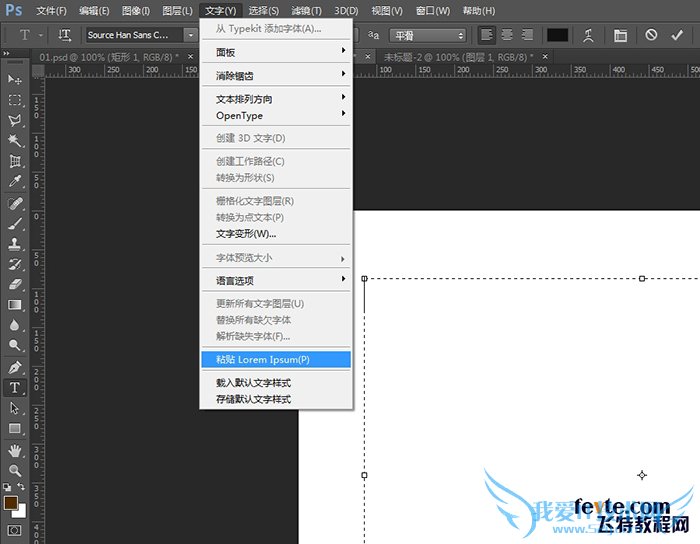Reset default foreground and background colors
This screenshot has width=700, height=544.
coord(7,487)
